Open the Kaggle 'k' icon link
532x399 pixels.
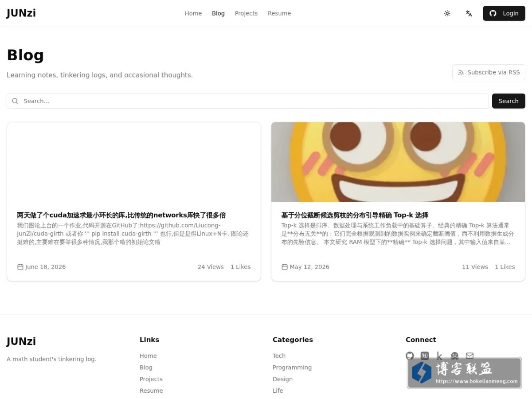(x=439, y=356)
